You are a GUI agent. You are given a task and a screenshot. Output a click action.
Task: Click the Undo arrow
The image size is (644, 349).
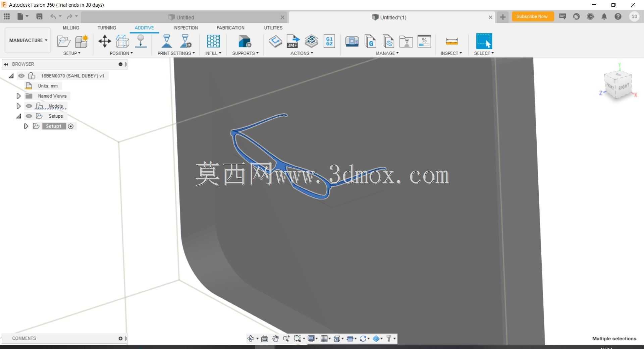pos(53,16)
